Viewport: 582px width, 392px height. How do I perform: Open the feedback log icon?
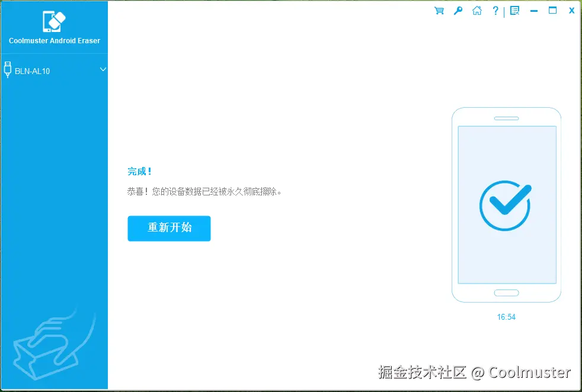pyautogui.click(x=514, y=10)
